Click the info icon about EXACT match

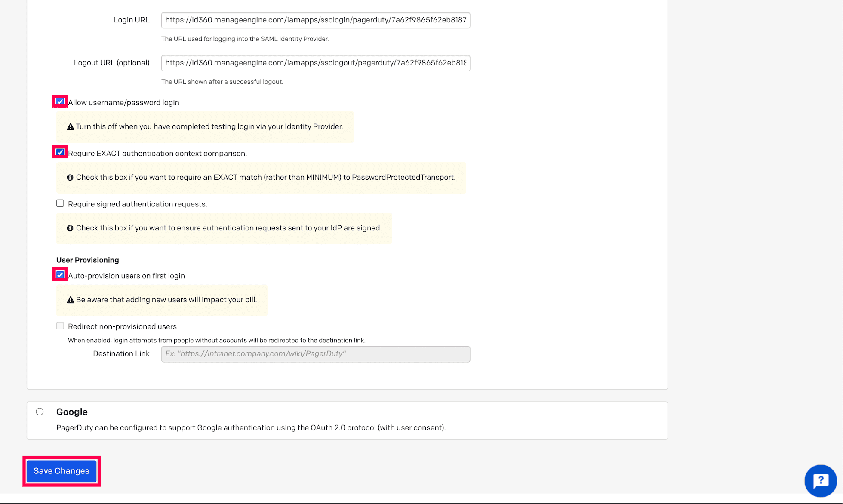coord(70,177)
